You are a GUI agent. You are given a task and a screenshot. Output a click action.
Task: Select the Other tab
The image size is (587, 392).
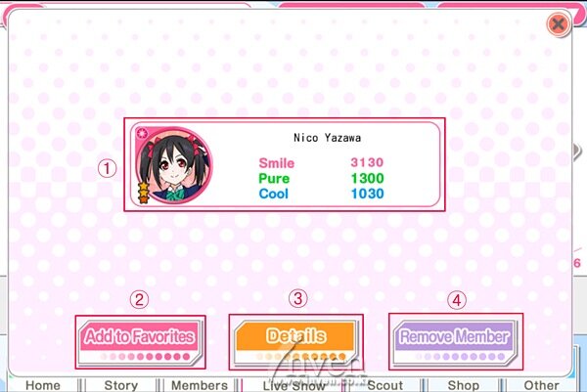(x=541, y=385)
